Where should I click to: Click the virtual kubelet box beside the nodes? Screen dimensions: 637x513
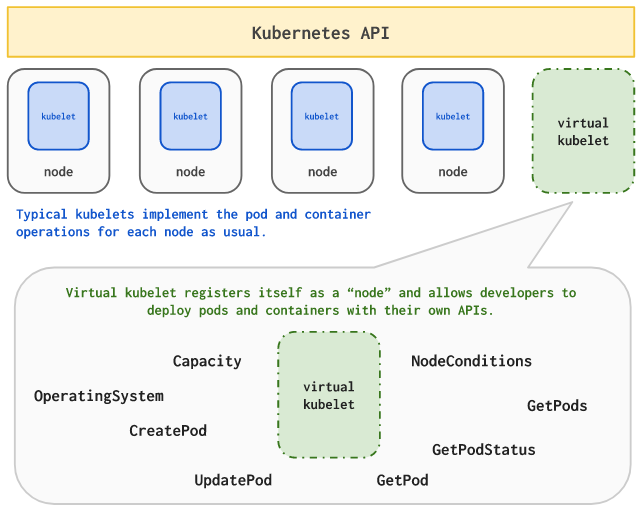tap(583, 131)
